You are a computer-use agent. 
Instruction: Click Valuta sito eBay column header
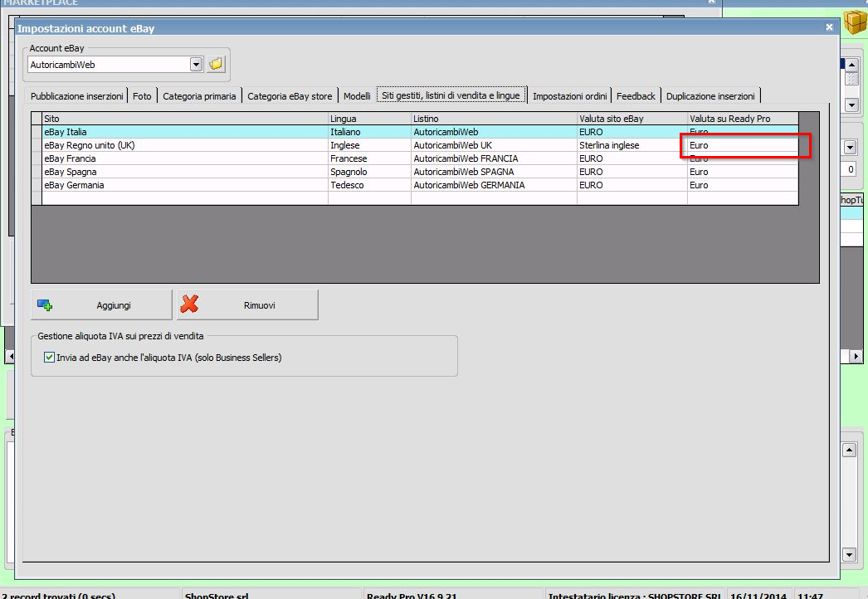click(x=632, y=119)
